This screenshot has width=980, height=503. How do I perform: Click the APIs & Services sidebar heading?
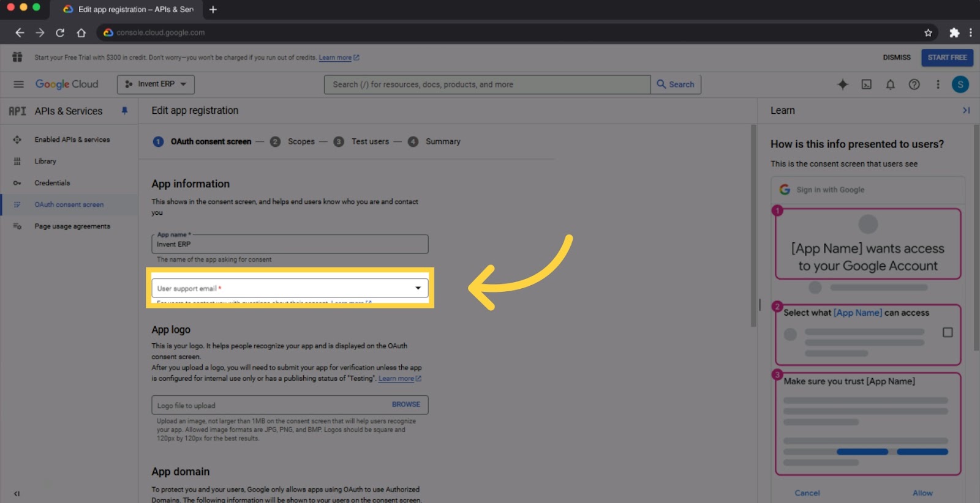(x=69, y=111)
